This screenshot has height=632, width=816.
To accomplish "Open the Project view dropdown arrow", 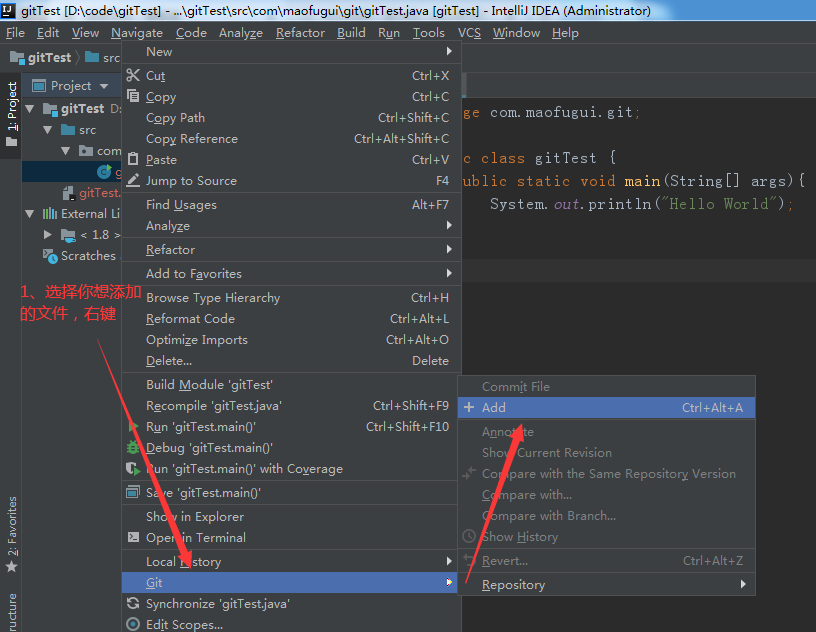I will (104, 86).
